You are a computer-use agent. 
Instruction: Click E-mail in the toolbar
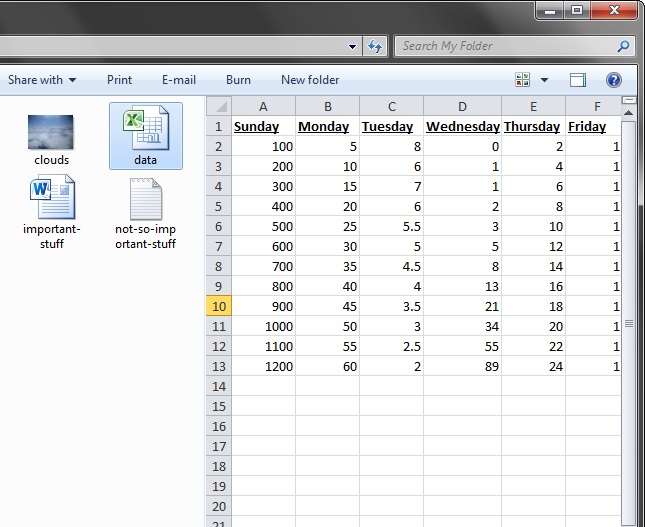point(179,80)
